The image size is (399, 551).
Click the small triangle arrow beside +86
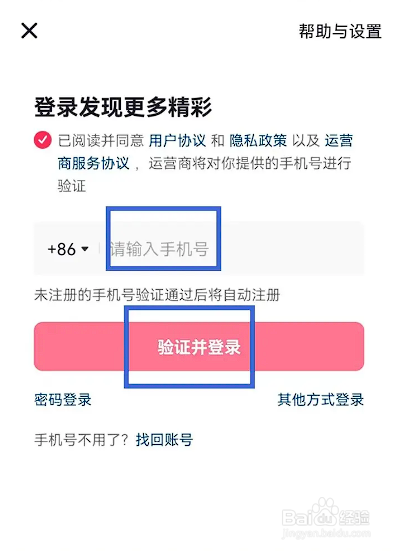point(85,249)
